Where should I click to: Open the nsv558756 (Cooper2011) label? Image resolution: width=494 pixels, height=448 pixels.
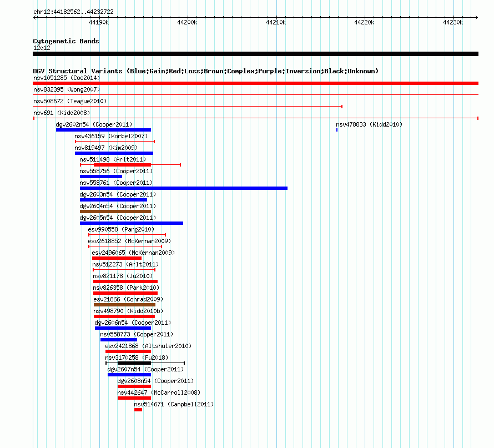click(x=116, y=171)
